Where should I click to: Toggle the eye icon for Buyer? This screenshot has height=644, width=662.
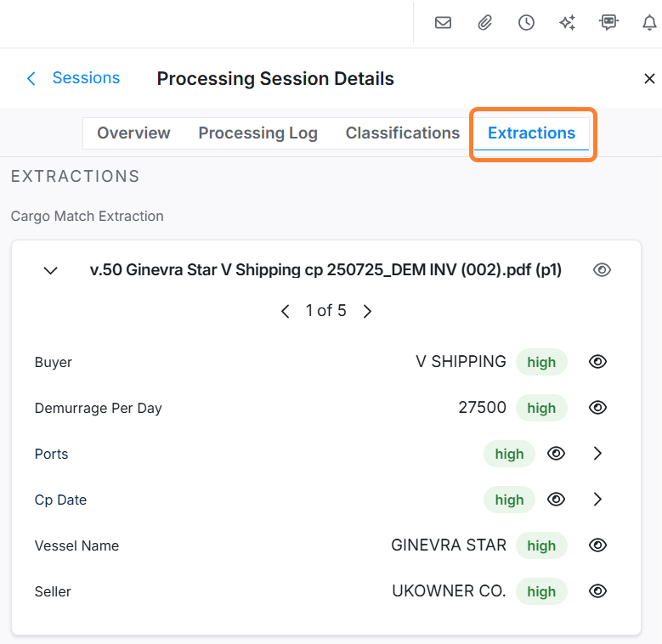pos(597,362)
